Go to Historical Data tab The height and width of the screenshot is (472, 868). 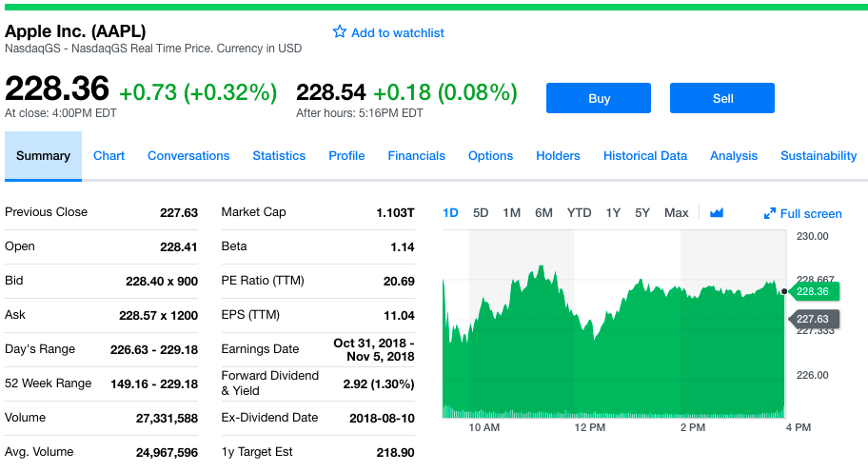click(645, 156)
